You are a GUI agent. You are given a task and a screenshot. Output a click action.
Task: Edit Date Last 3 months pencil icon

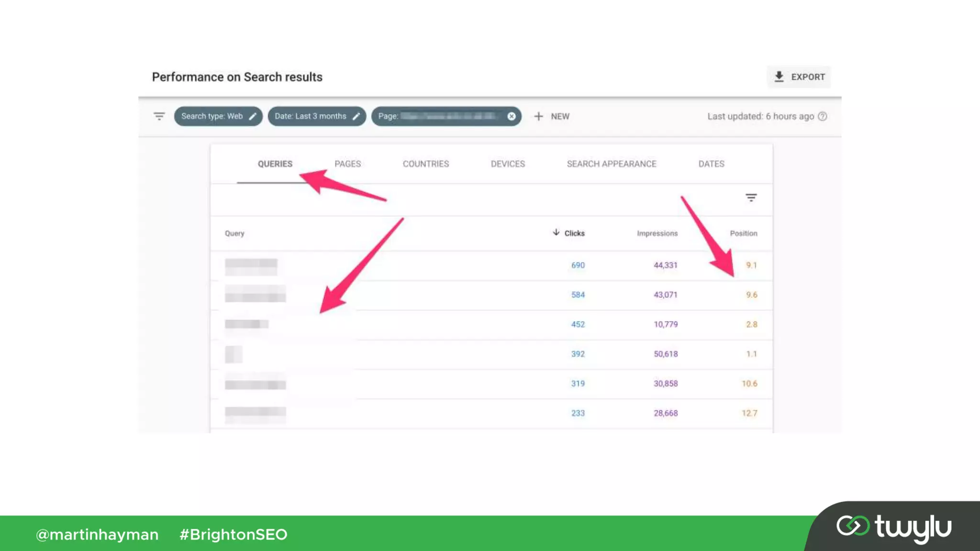(356, 116)
